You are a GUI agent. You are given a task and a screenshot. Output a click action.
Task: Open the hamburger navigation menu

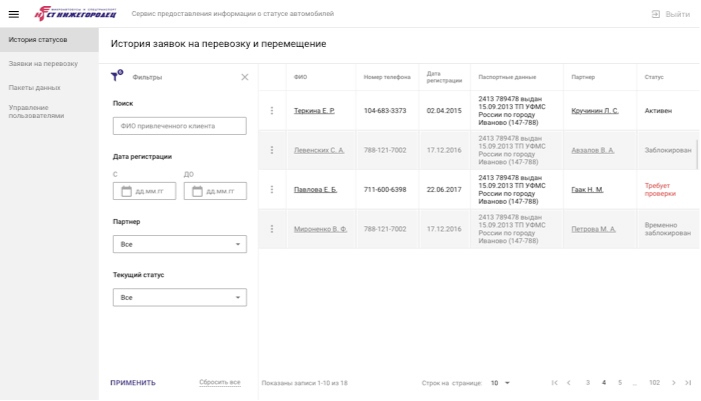(x=14, y=14)
